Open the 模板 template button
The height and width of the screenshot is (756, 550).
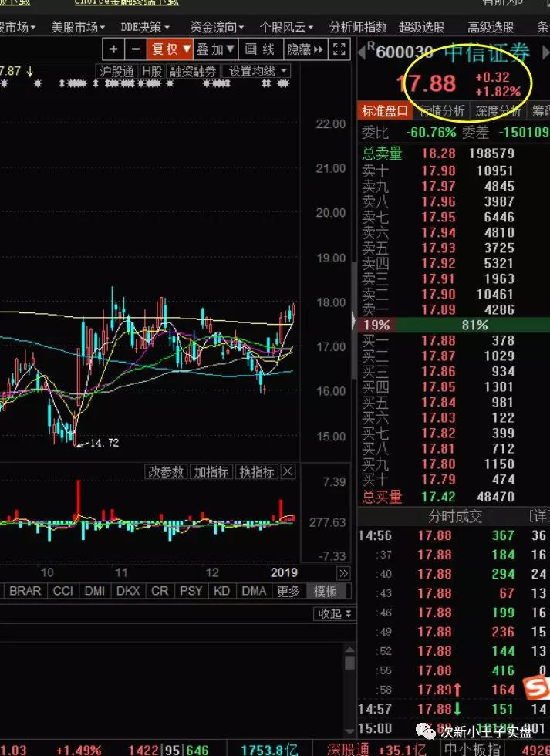pos(326,591)
